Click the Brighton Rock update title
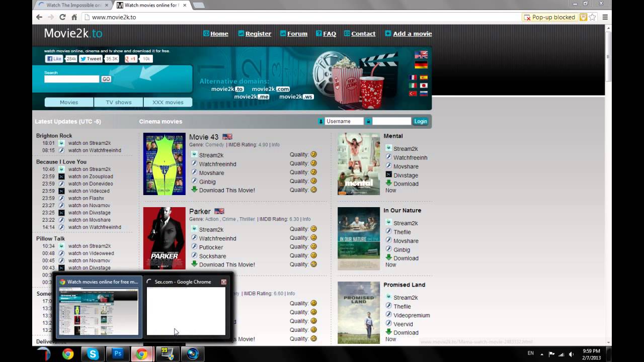 click(x=54, y=136)
